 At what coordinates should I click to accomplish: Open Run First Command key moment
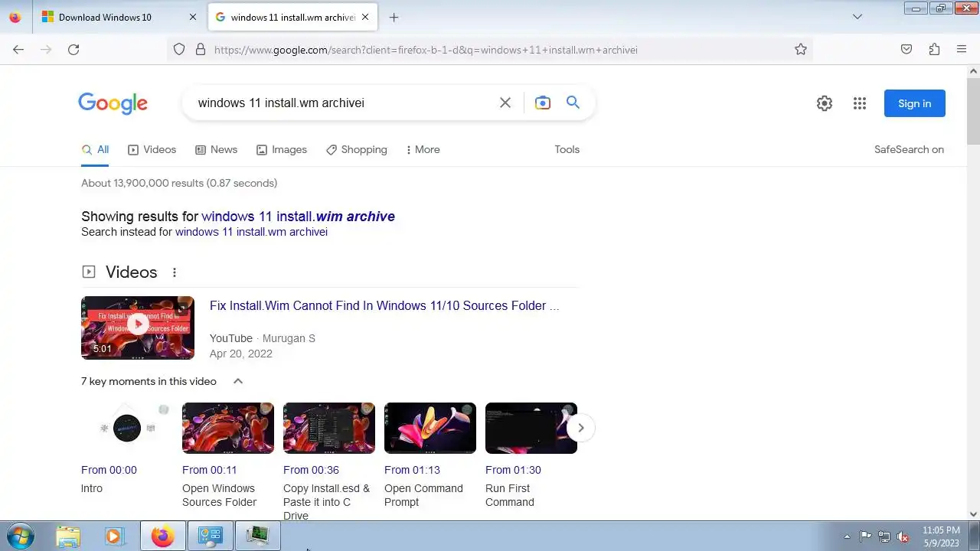(531, 428)
